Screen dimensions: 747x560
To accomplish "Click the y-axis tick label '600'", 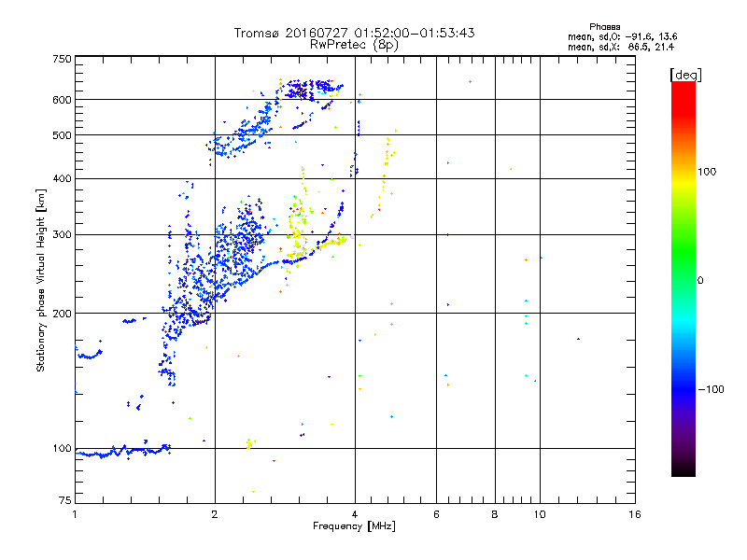I will (62, 100).
